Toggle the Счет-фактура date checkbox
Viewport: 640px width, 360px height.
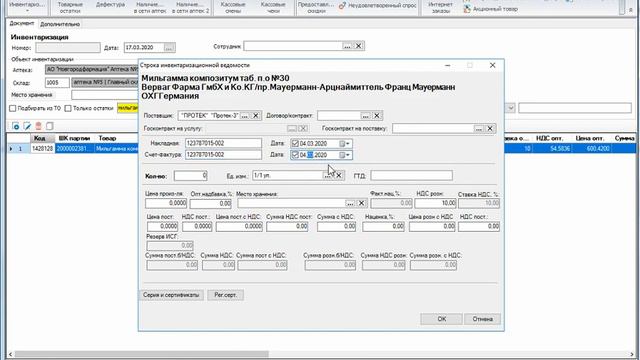pyautogui.click(x=295, y=155)
